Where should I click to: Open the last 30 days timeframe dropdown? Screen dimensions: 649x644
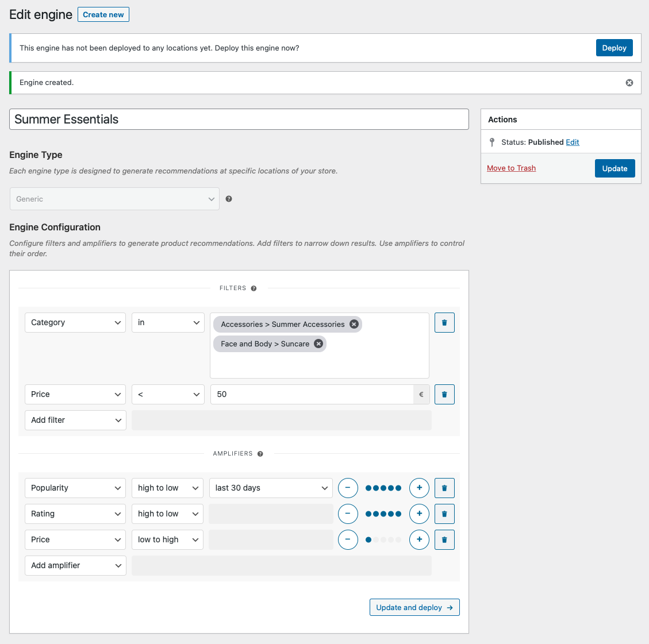point(271,488)
